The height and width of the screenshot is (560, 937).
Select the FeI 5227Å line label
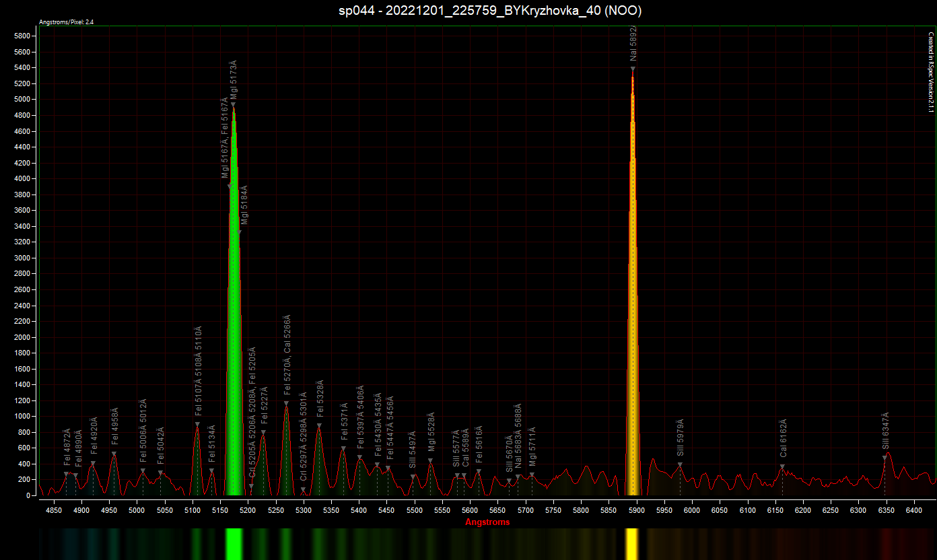tap(264, 405)
